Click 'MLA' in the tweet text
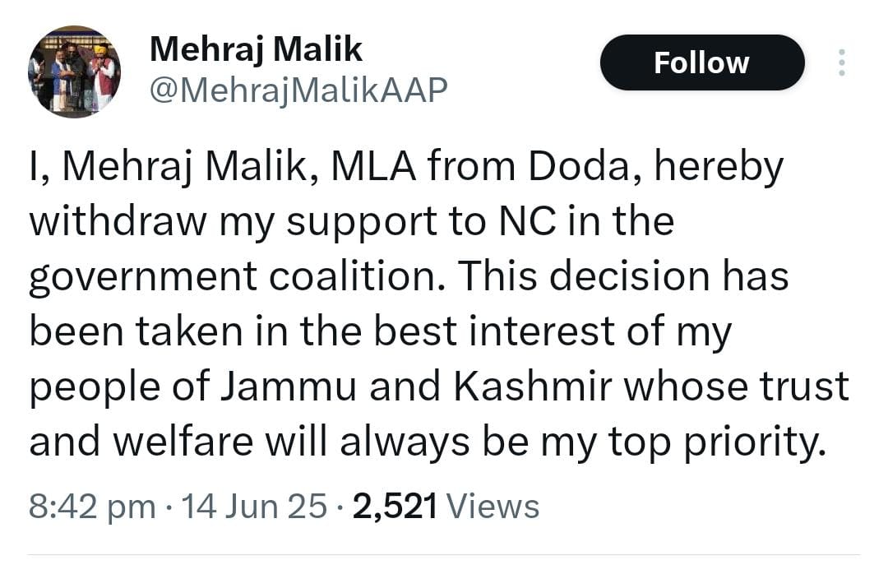The height and width of the screenshot is (588, 888). pos(373,167)
